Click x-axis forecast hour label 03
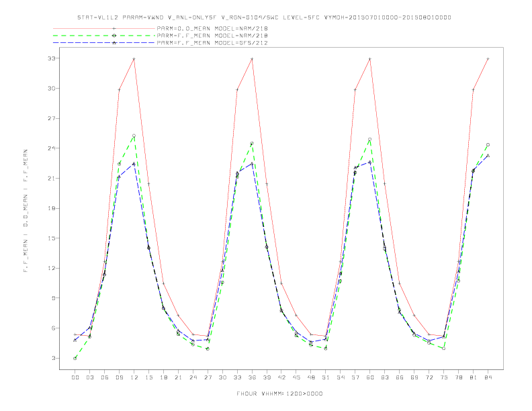 click(89, 377)
